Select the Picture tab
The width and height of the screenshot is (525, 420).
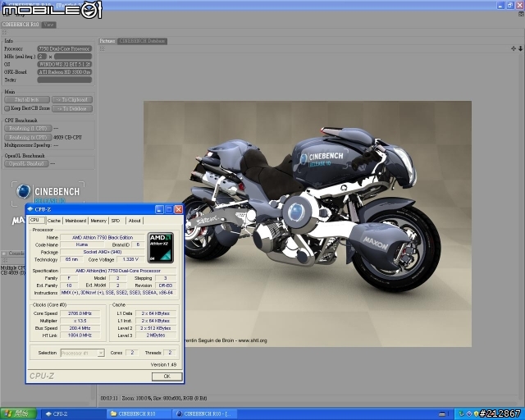[x=107, y=41]
